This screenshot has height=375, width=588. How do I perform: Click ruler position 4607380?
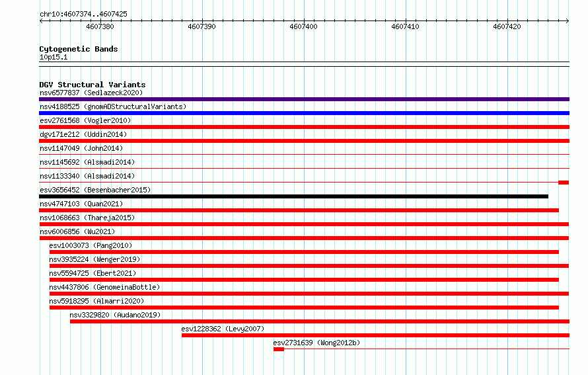[x=100, y=26]
